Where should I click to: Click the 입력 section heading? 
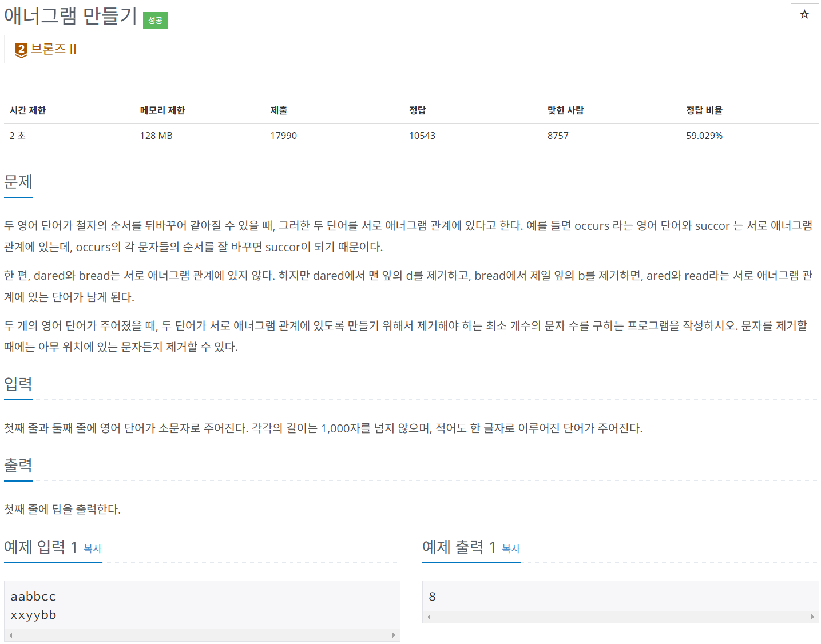18,384
